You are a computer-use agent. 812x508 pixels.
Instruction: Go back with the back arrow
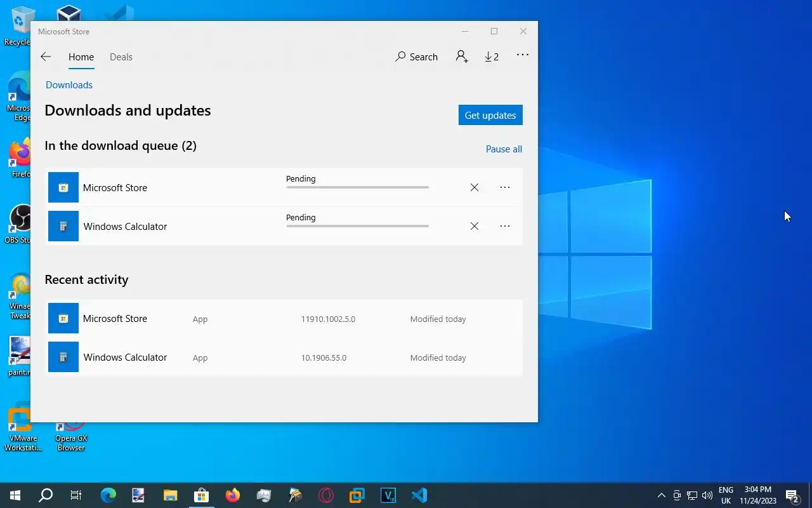[46, 57]
